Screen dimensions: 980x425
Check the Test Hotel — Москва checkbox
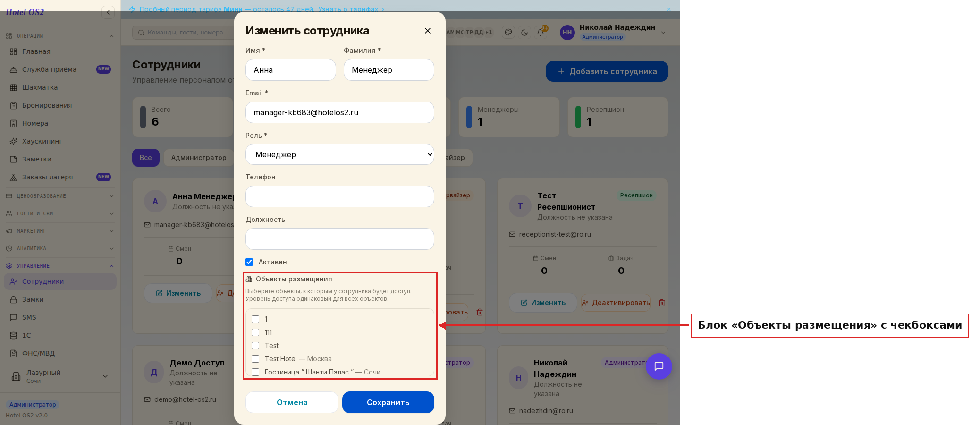[255, 359]
